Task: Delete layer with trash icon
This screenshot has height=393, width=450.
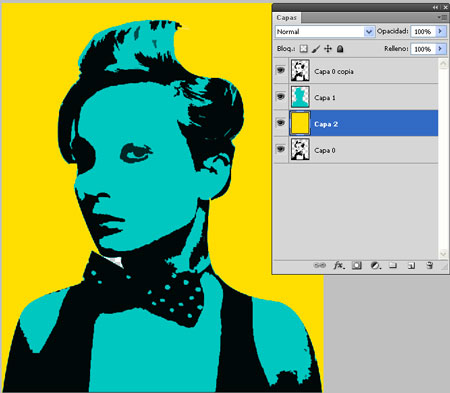Action: pos(429,265)
